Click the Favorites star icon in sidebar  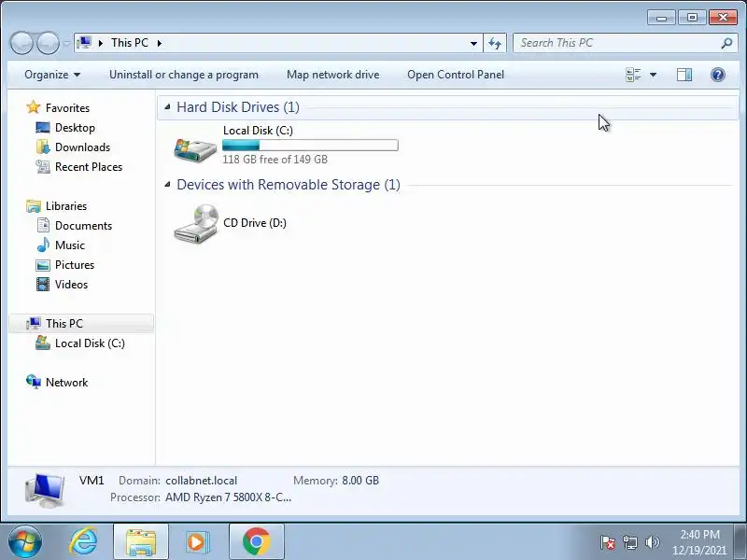coord(34,107)
